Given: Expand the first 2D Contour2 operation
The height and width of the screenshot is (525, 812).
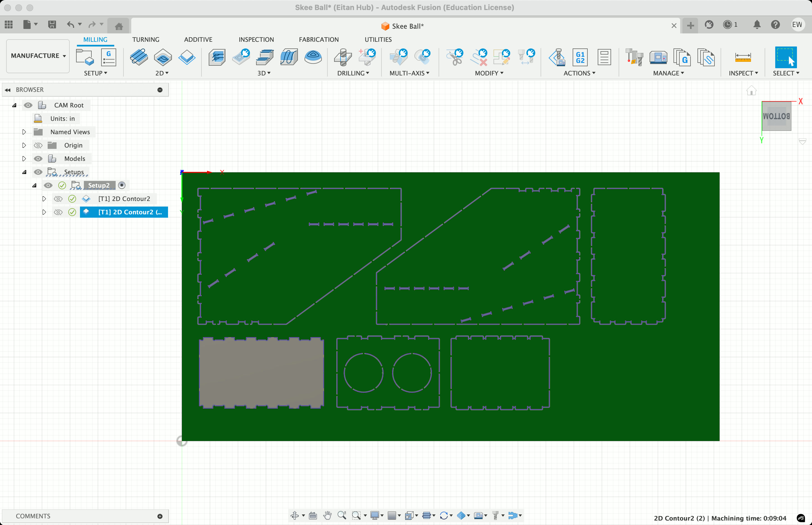Looking at the screenshot, I should [x=44, y=199].
